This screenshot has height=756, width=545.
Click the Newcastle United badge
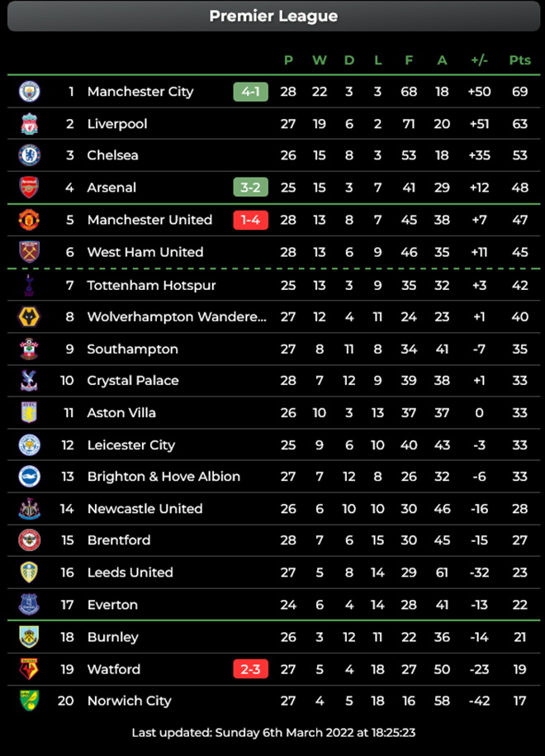tap(28, 508)
